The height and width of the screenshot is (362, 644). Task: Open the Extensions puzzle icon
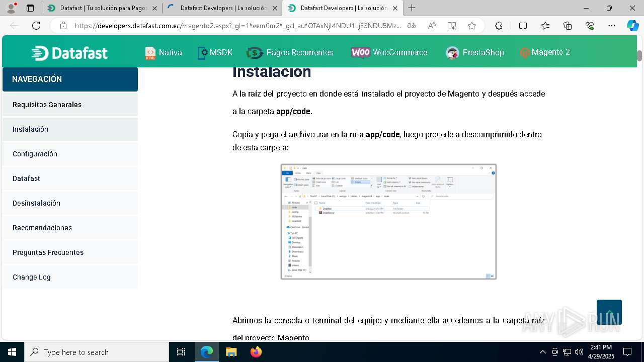point(499,26)
